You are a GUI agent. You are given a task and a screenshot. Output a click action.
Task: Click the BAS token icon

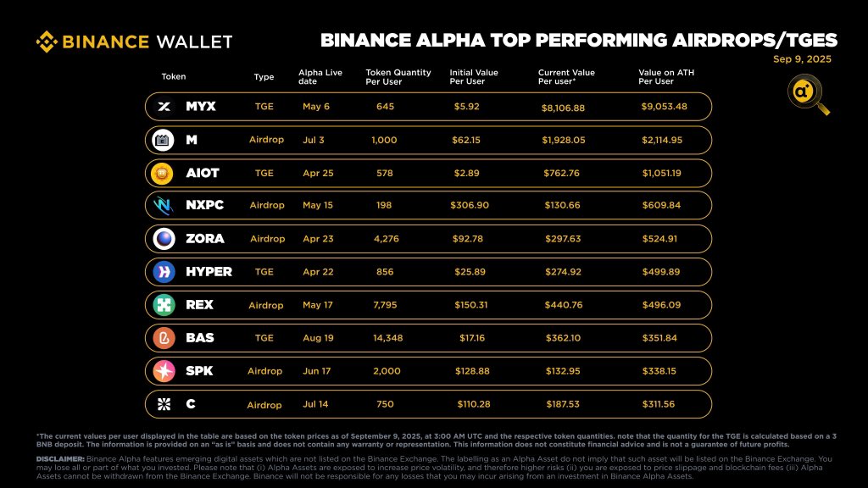[x=162, y=338]
